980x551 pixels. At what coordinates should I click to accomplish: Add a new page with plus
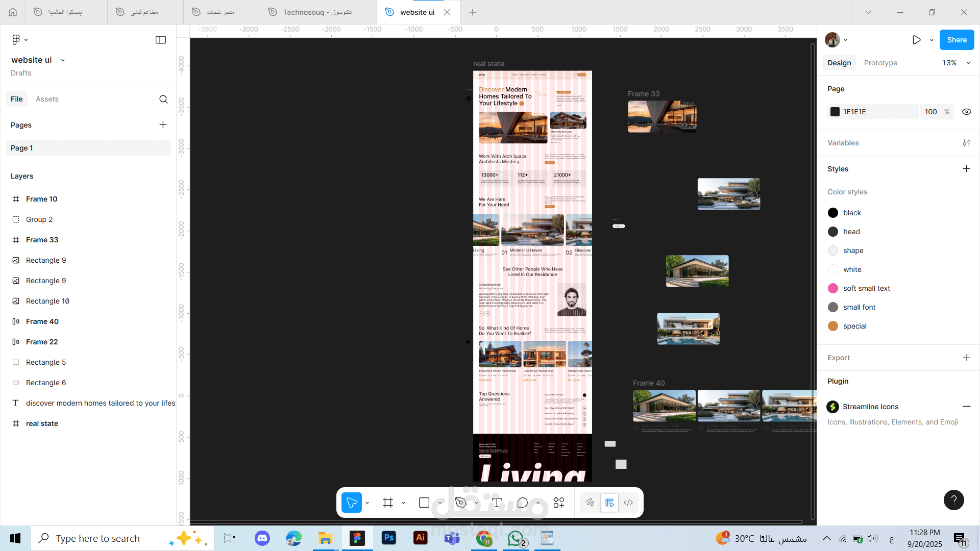click(163, 125)
